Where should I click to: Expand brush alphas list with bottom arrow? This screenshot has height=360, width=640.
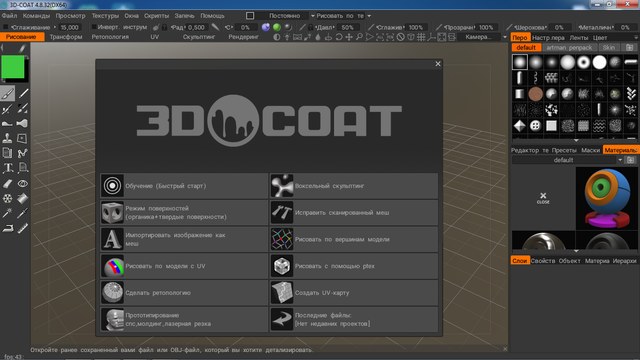click(x=576, y=140)
